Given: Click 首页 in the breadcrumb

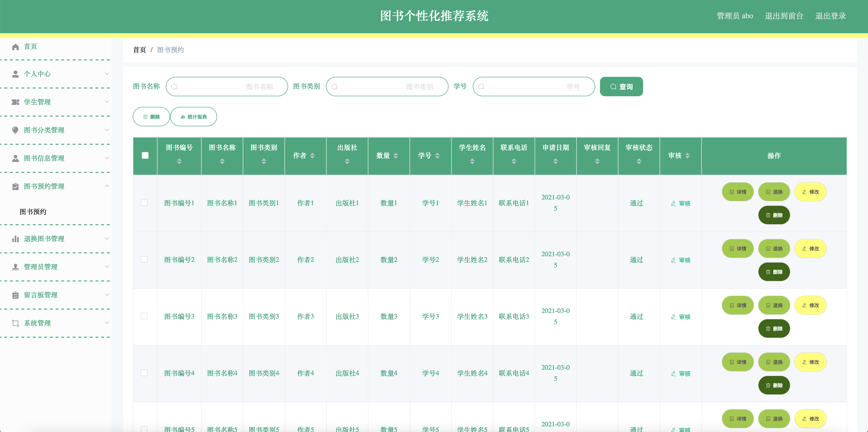Looking at the screenshot, I should (x=140, y=50).
